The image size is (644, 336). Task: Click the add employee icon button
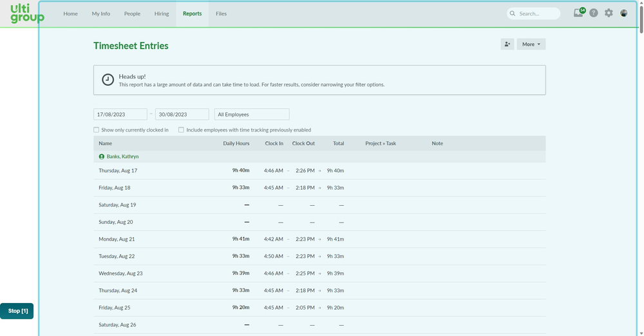coord(507,44)
